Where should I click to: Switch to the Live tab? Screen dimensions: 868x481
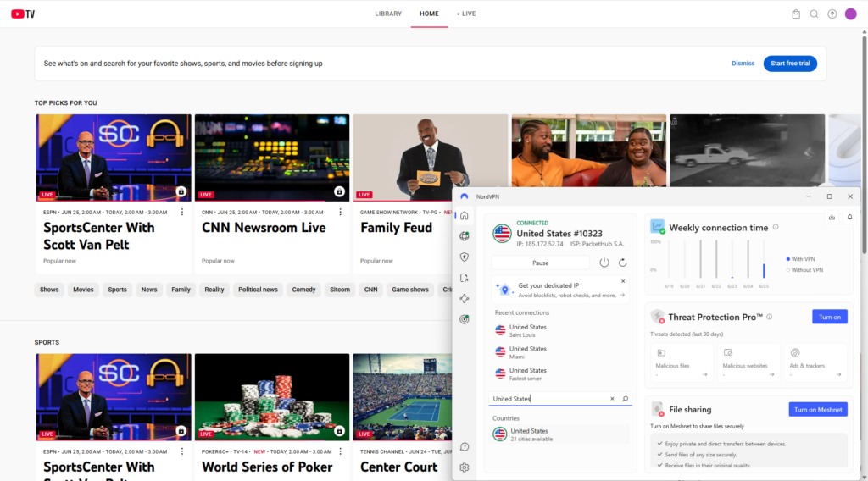466,14
